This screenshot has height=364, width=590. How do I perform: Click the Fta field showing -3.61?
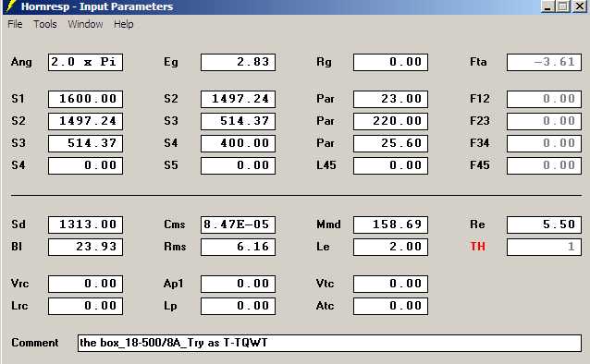coord(544,62)
